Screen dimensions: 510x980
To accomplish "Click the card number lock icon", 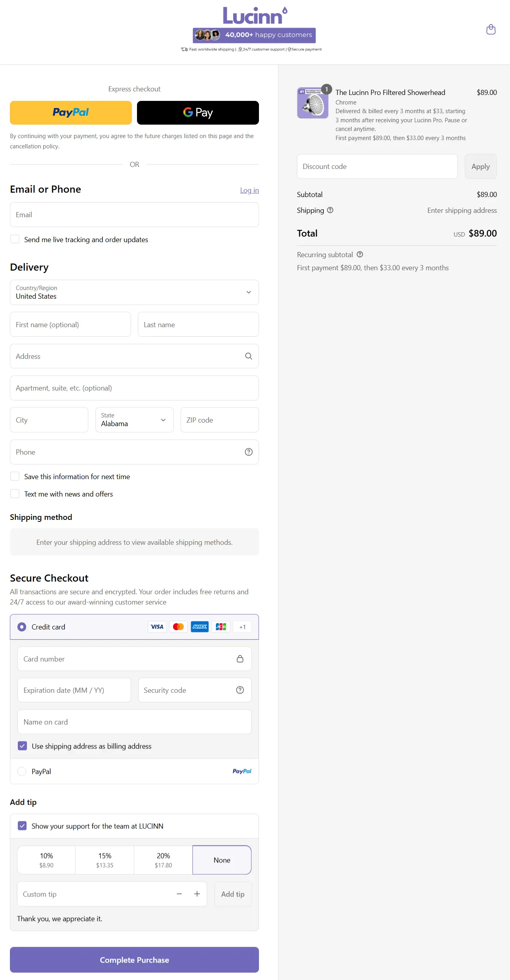I will tap(240, 659).
